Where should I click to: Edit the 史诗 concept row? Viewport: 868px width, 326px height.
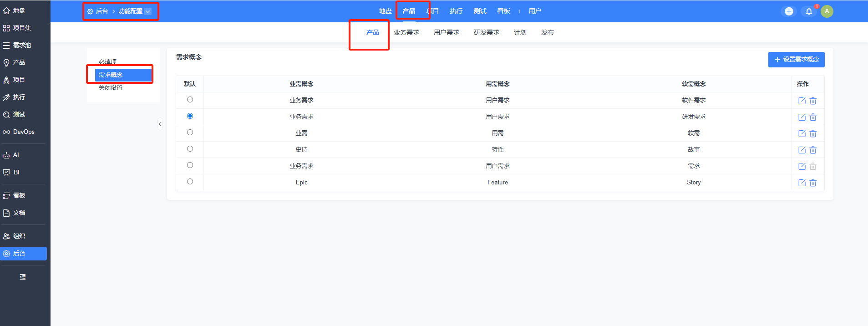tap(802, 150)
